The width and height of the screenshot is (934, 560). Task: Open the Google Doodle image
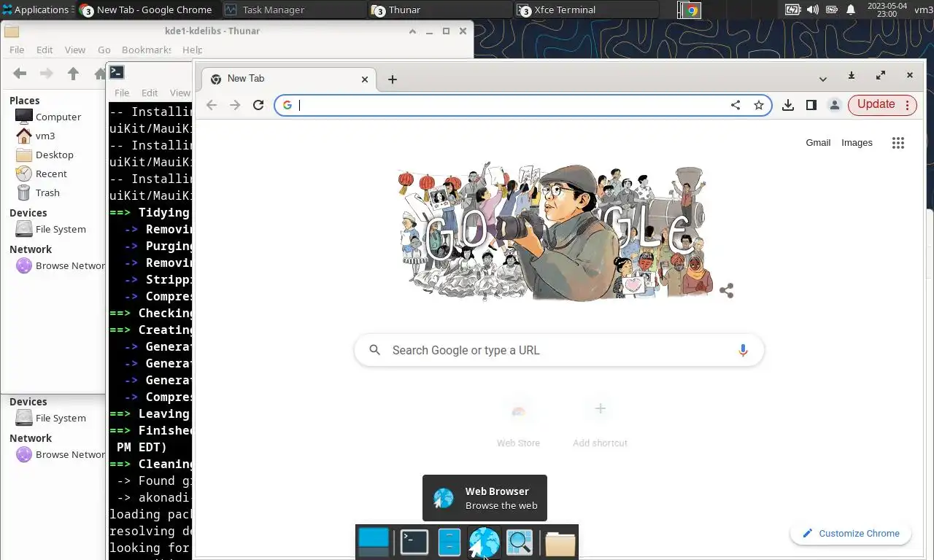555,233
